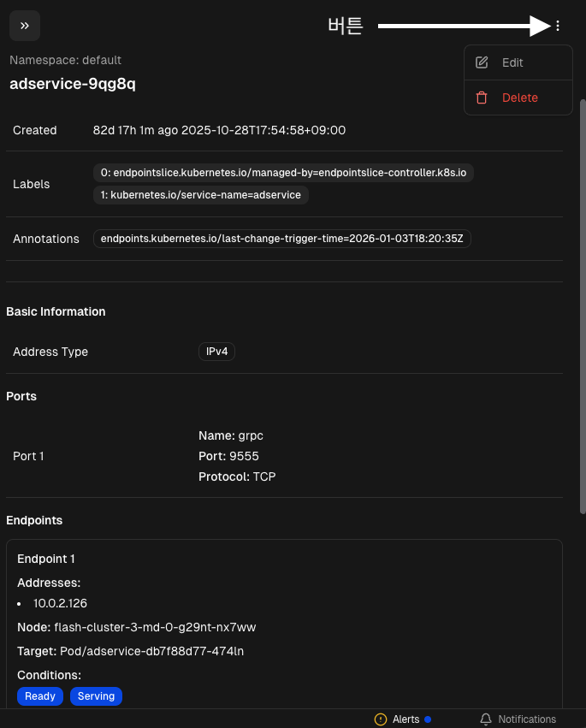The width and height of the screenshot is (586, 728).
Task: Select Edit from the context menu
Action: (x=512, y=62)
